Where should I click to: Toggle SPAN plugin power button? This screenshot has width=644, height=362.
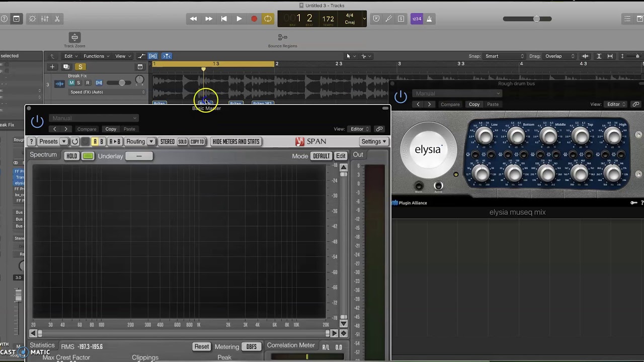[x=37, y=121]
